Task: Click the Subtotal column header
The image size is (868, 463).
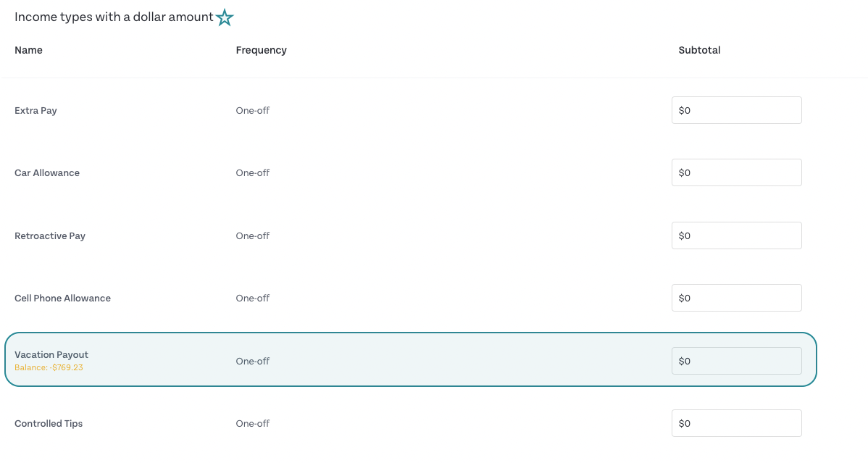Action: (x=699, y=51)
